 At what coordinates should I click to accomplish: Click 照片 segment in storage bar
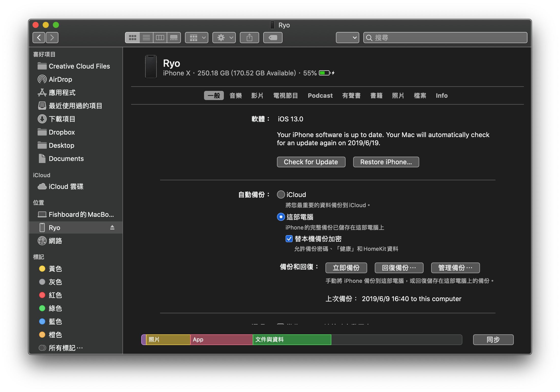point(168,339)
